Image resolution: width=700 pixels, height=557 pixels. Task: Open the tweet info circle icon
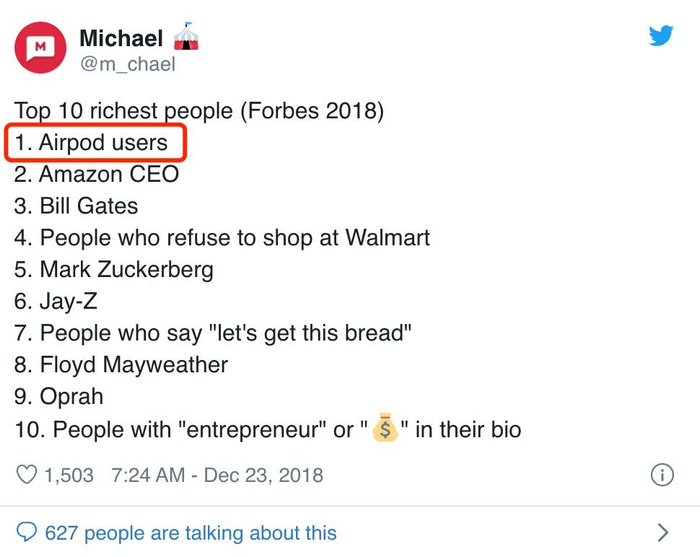pos(662,475)
